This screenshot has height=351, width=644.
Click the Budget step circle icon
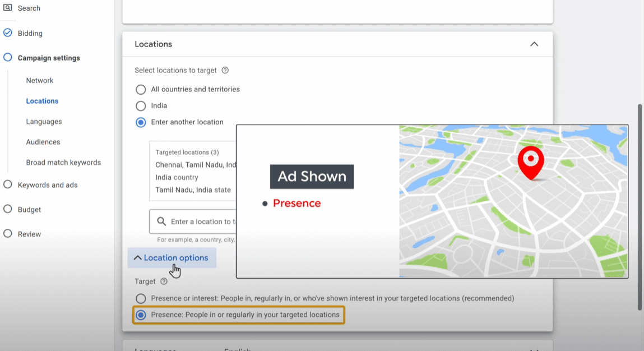8,209
